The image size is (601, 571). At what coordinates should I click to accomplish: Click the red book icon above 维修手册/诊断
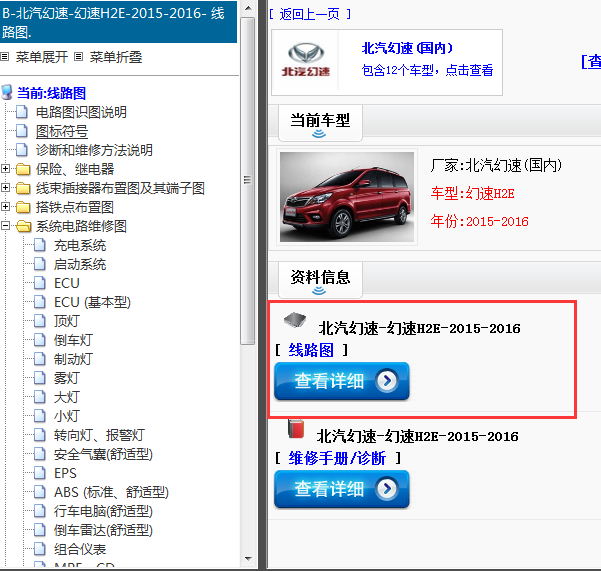tap(296, 428)
